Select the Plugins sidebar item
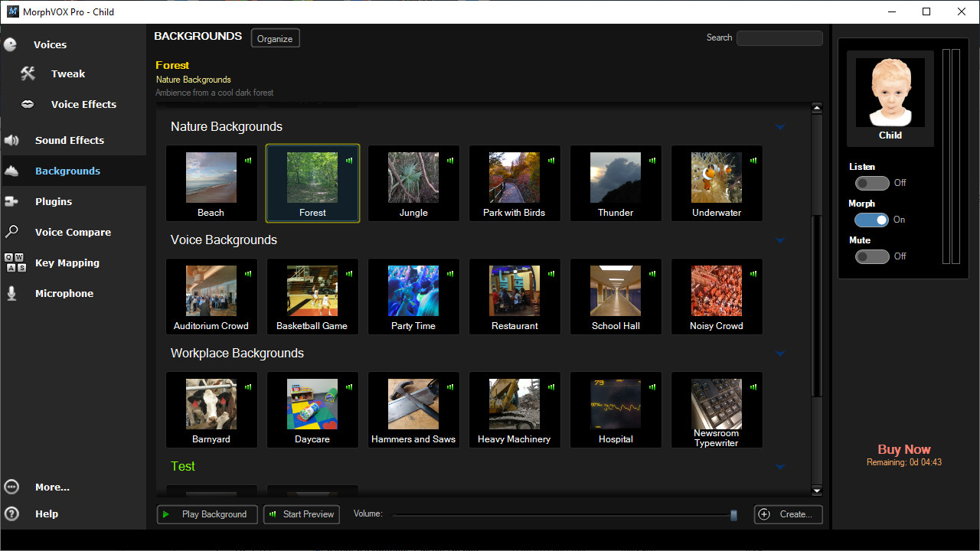 click(53, 201)
